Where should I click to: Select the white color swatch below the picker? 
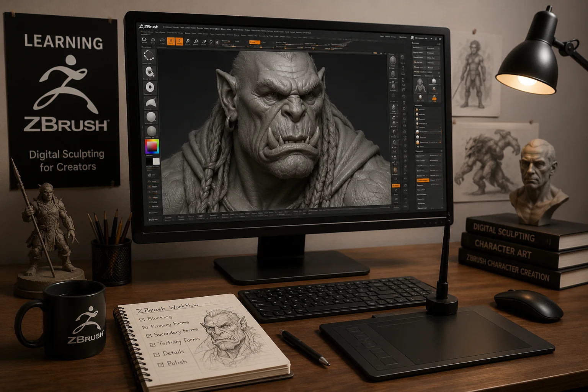click(156, 161)
